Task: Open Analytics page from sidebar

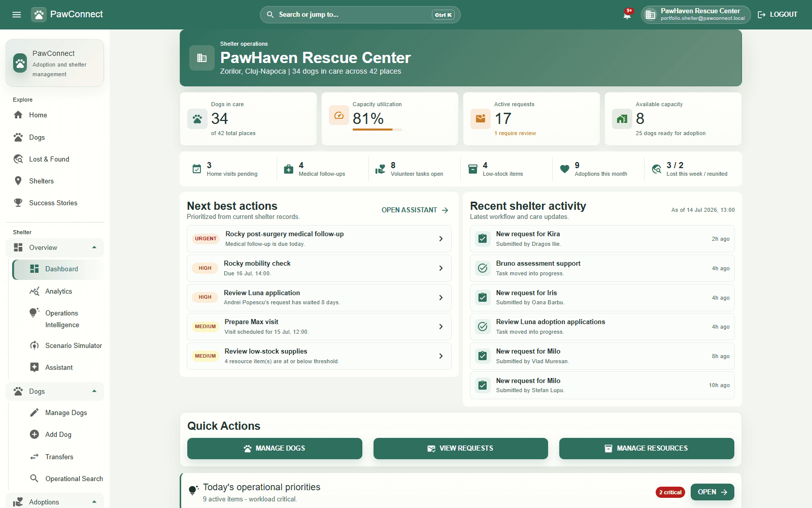Action: (58, 291)
